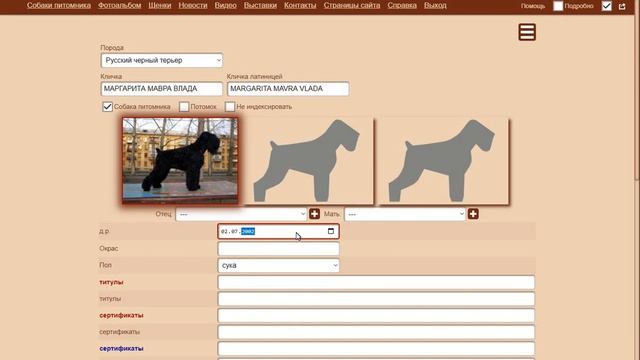Open the Выставки menu item

[260, 5]
